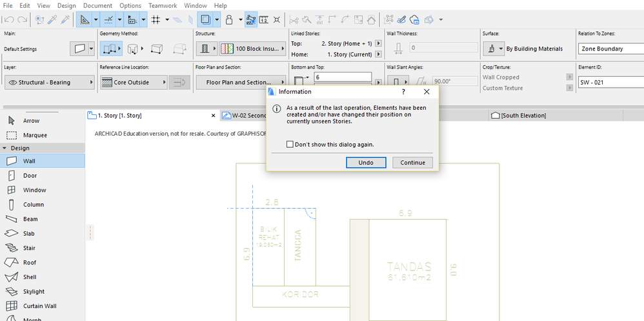Open the Surface override paint dropdown
Screen dimensions: 644x321
(x=494, y=49)
